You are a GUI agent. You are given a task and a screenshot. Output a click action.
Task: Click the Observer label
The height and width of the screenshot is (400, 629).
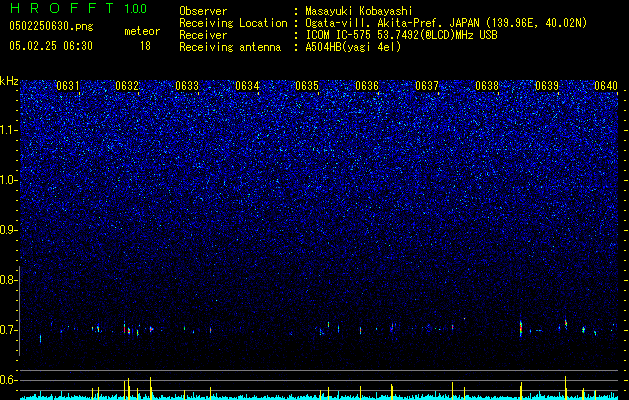pos(203,12)
